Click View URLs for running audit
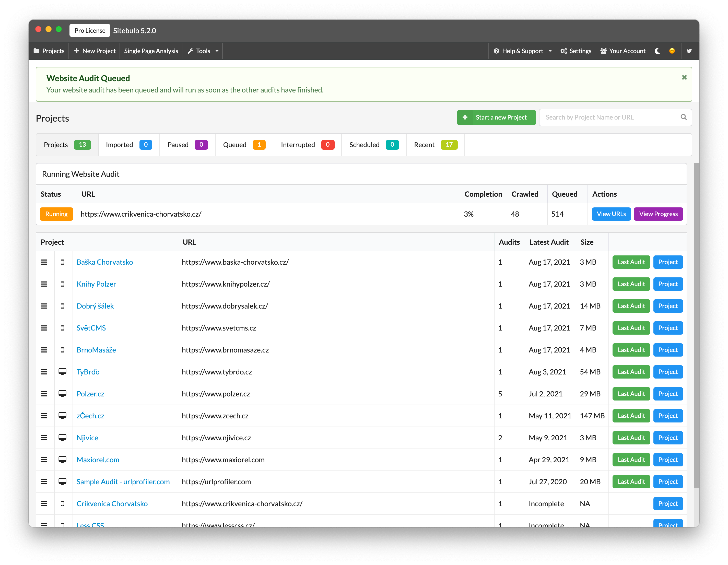Viewport: 728px width, 565px height. click(611, 214)
